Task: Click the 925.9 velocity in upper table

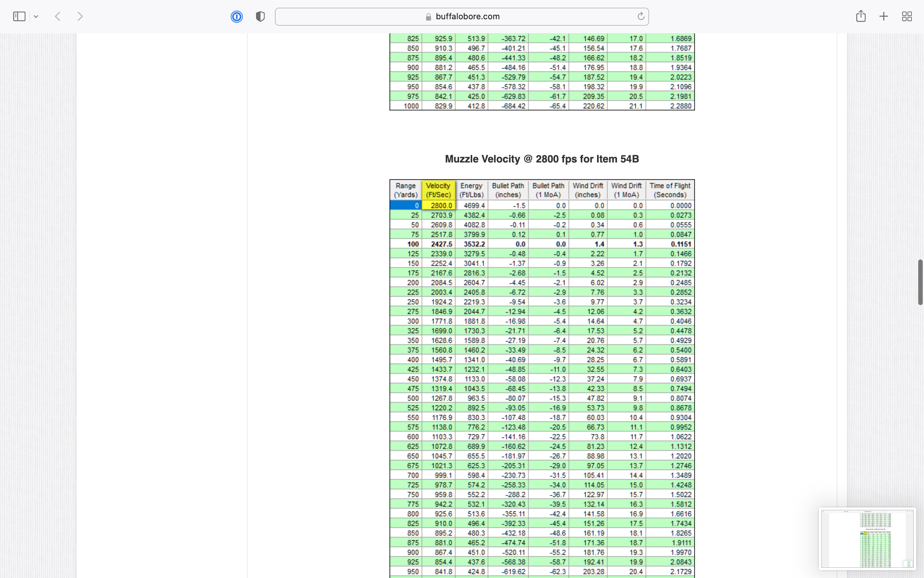Action: [438, 39]
